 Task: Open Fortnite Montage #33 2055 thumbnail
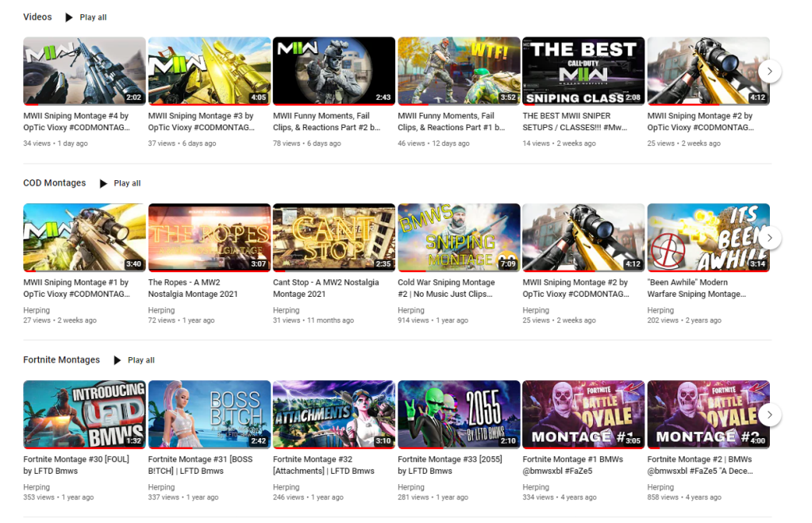(x=459, y=414)
